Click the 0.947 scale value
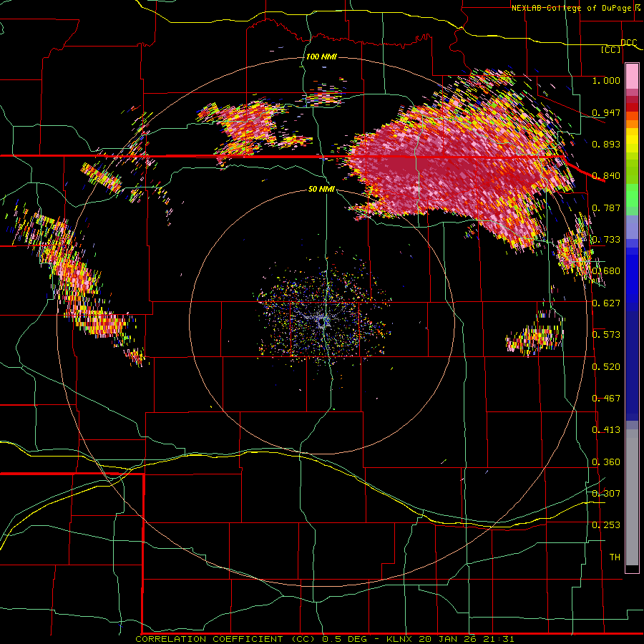 [606, 112]
